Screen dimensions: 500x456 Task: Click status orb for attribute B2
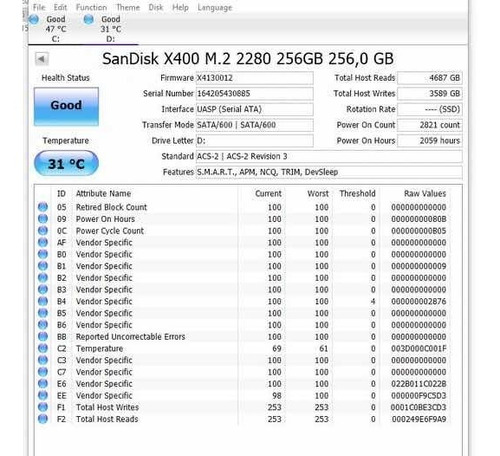tap(43, 278)
